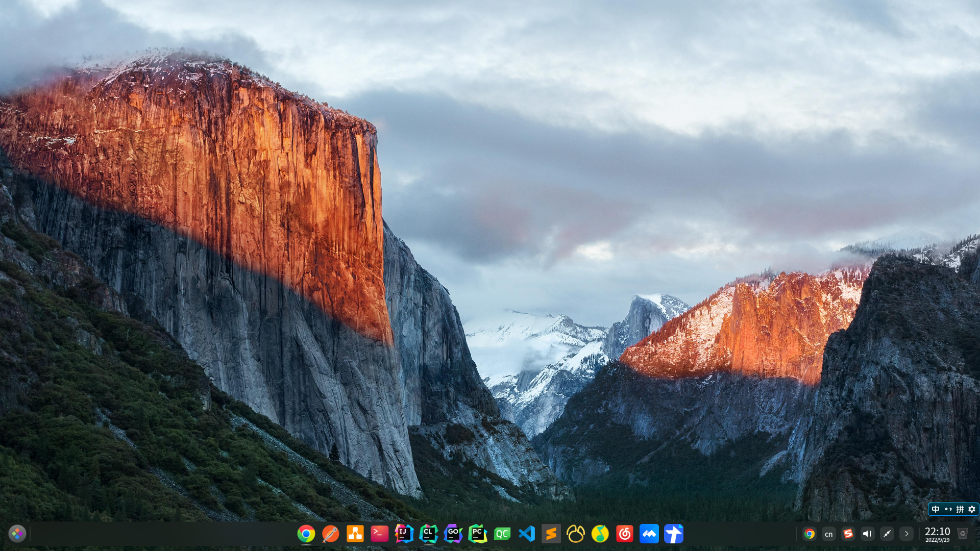980x551 pixels.
Task: Open Google Chrome from the dock
Action: coord(306,534)
